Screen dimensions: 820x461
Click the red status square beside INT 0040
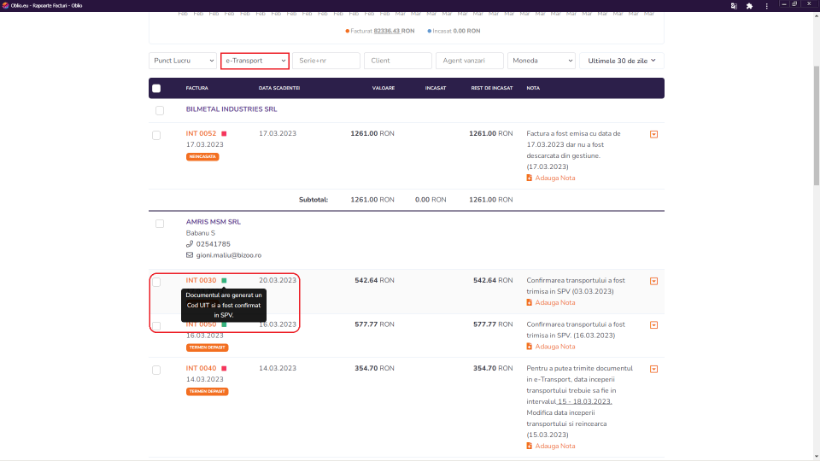(224, 368)
